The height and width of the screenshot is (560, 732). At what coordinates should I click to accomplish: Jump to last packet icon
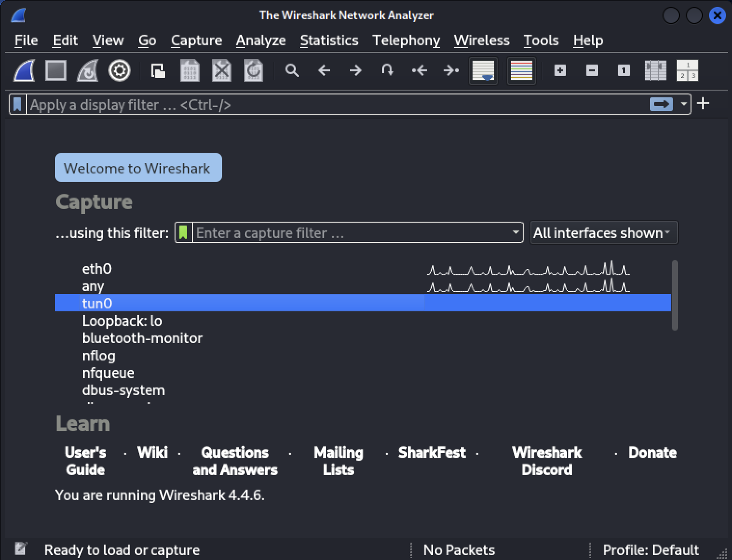(x=451, y=71)
